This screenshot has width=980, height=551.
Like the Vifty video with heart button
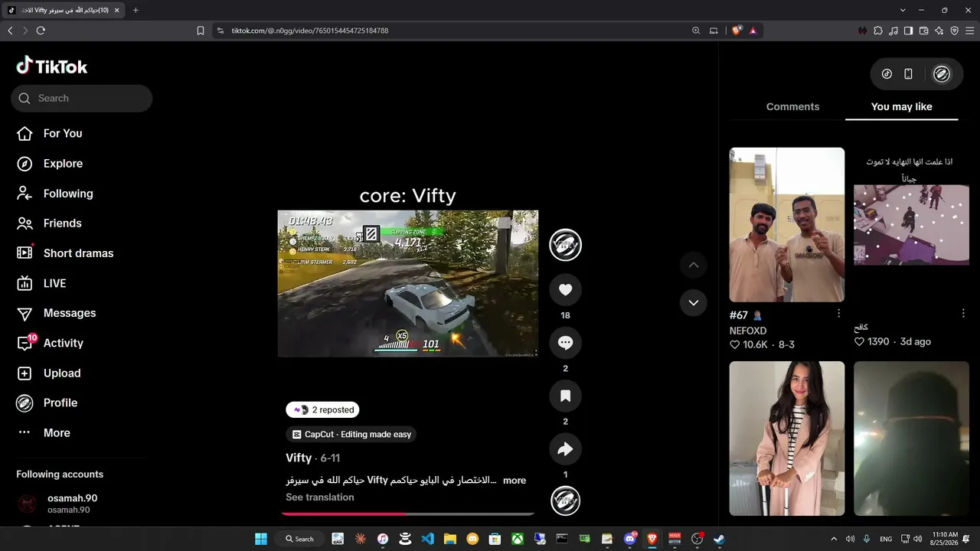pos(566,290)
